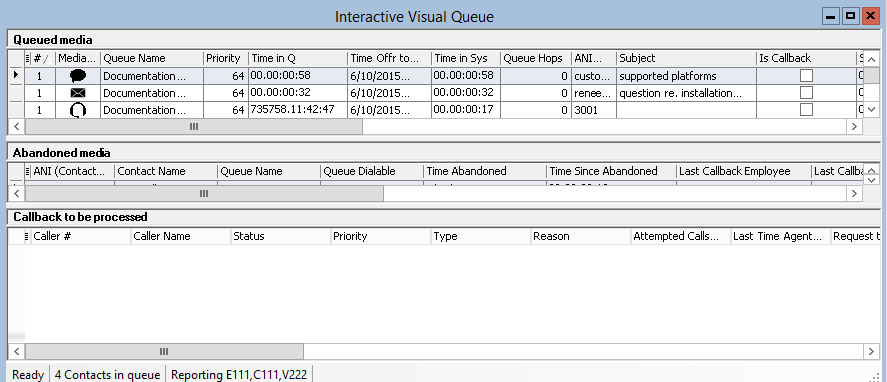Click Abandoned media scroll down arrow
The image size is (887, 382).
pos(872,179)
